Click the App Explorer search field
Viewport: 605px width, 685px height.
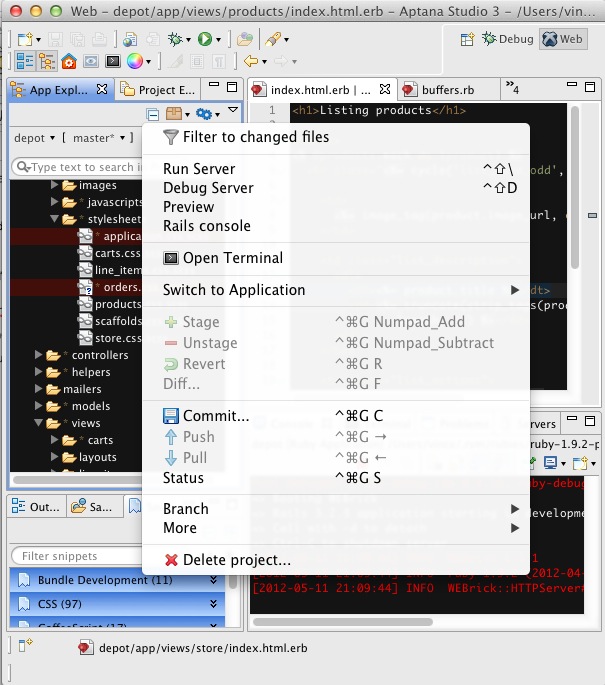(x=78, y=167)
